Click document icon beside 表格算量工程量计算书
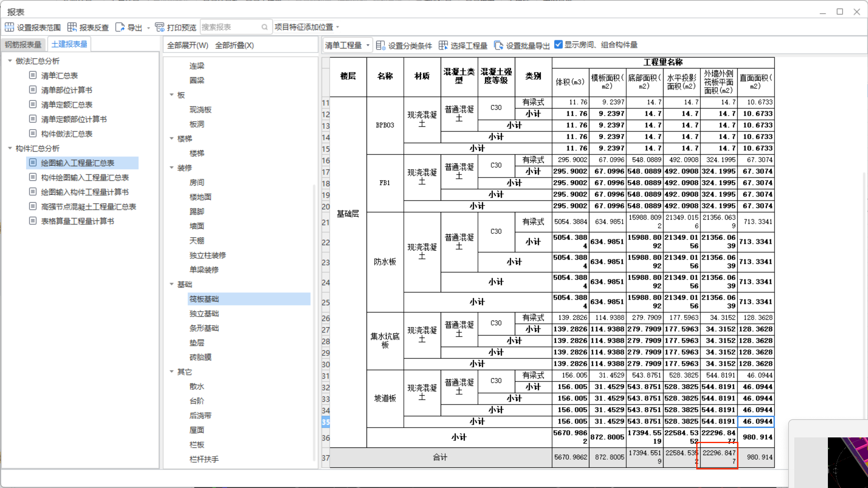This screenshot has width=868, height=488. tap(33, 221)
